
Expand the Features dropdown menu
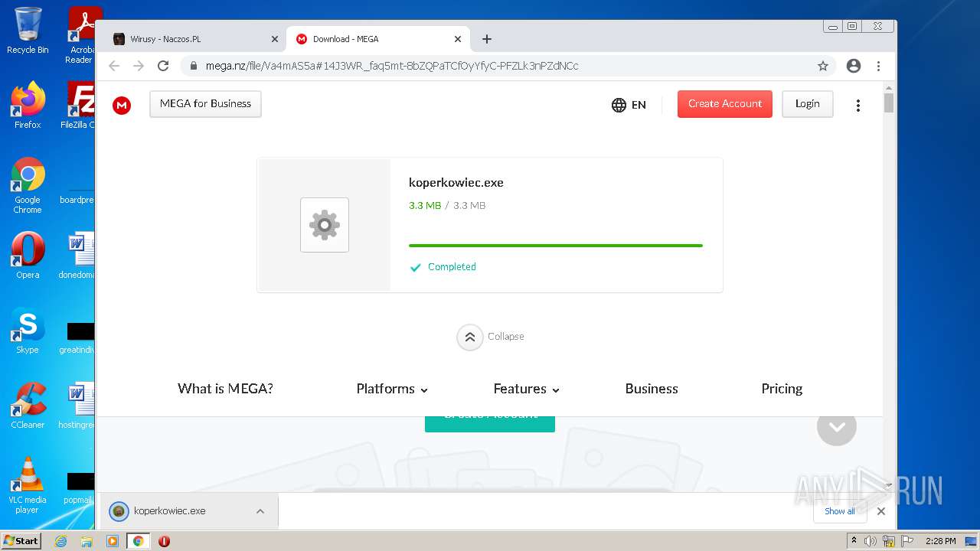pyautogui.click(x=527, y=389)
